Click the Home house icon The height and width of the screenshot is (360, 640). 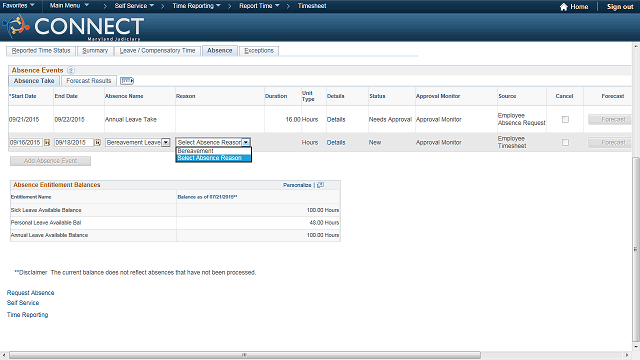pyautogui.click(x=563, y=7)
